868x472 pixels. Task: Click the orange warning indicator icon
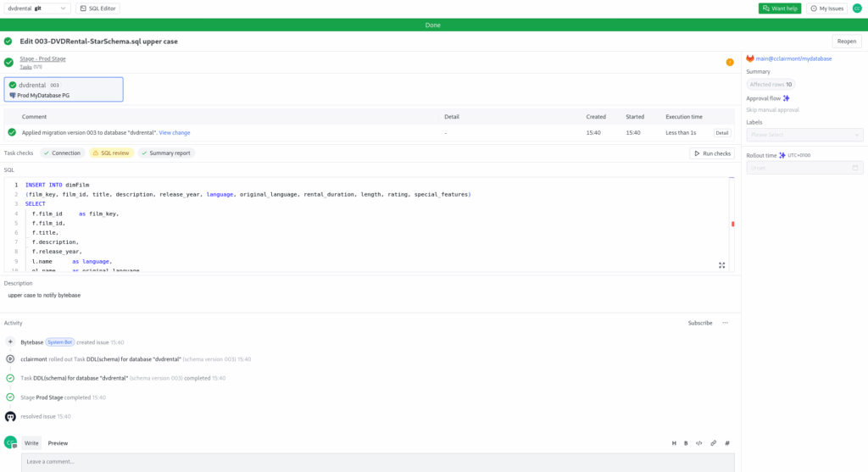point(730,62)
